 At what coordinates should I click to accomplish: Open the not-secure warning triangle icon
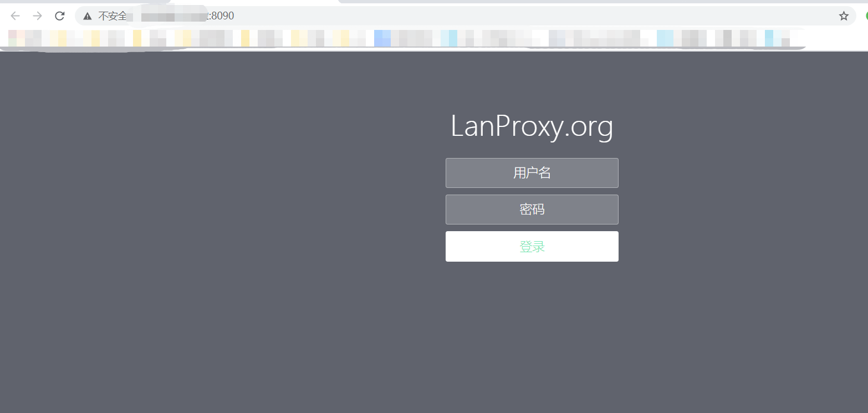click(x=88, y=16)
